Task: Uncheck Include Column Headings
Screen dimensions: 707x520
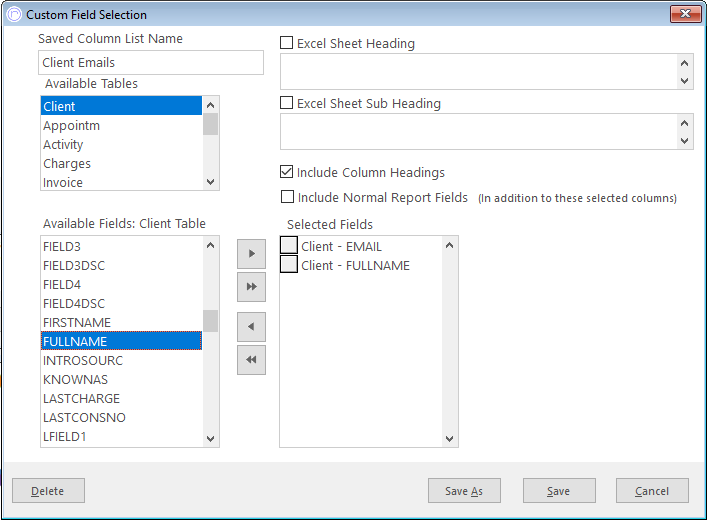Action: (286, 172)
